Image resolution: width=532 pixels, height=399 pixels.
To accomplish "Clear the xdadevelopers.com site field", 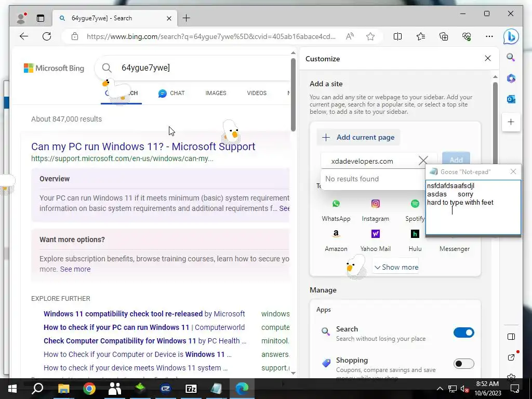I will [423, 161].
